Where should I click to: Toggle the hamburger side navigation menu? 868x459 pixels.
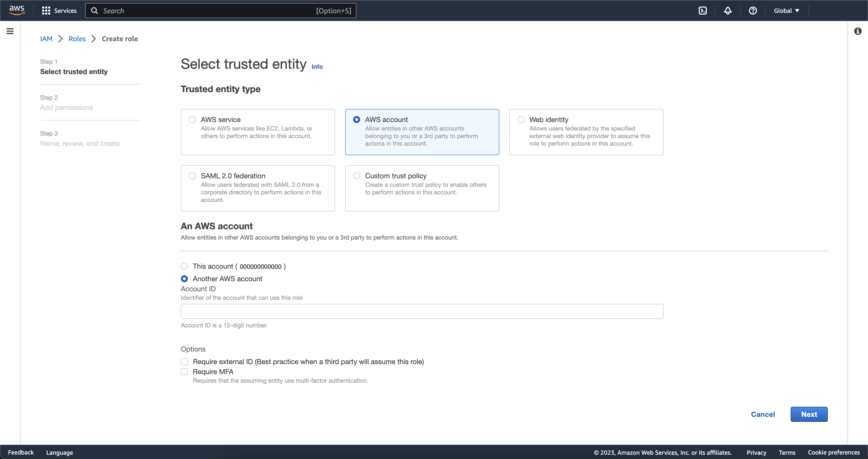click(10, 31)
